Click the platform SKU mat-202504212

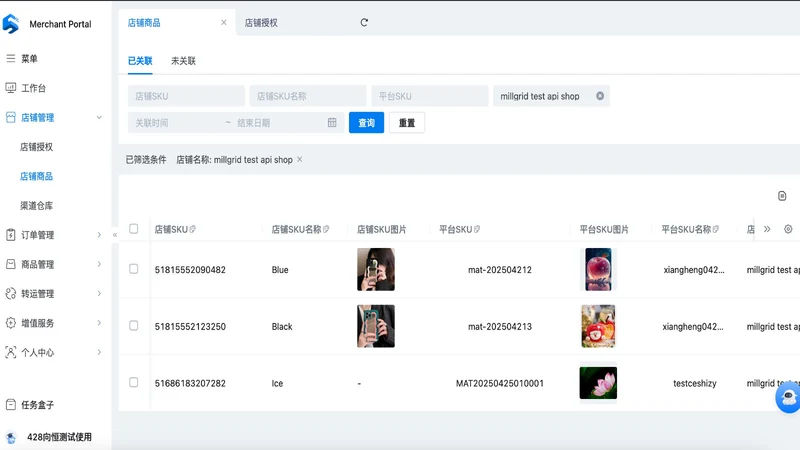tap(500, 270)
